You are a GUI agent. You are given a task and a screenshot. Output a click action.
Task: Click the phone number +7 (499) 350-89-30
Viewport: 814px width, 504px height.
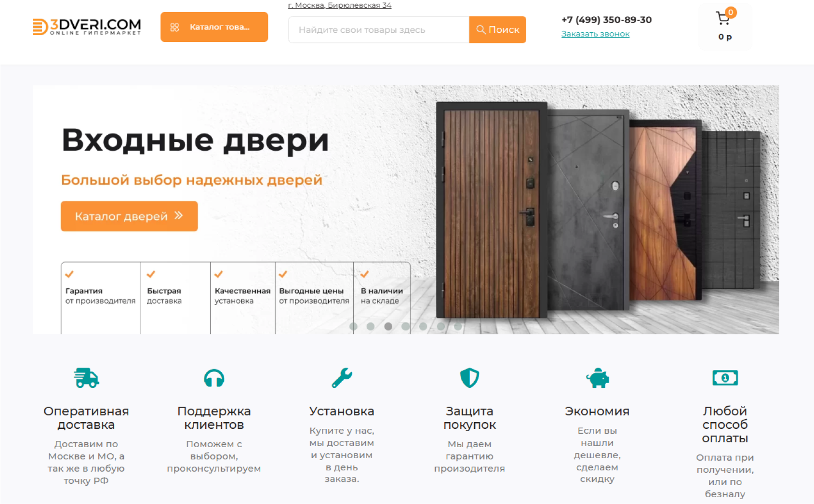pyautogui.click(x=606, y=20)
